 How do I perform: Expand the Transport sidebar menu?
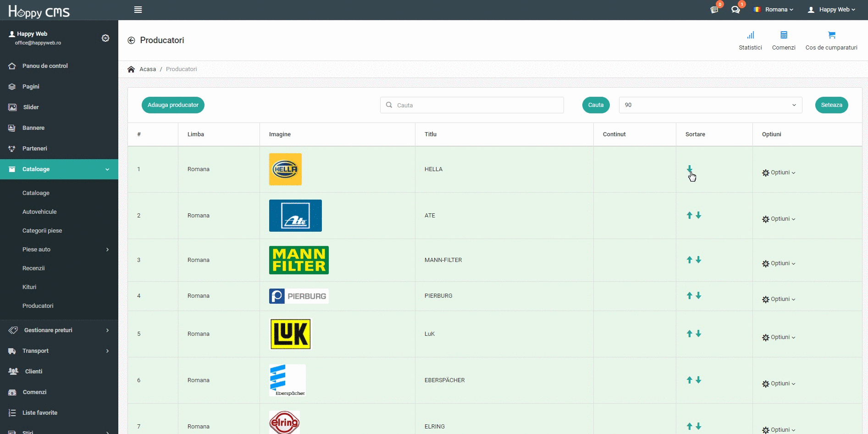pyautogui.click(x=59, y=351)
